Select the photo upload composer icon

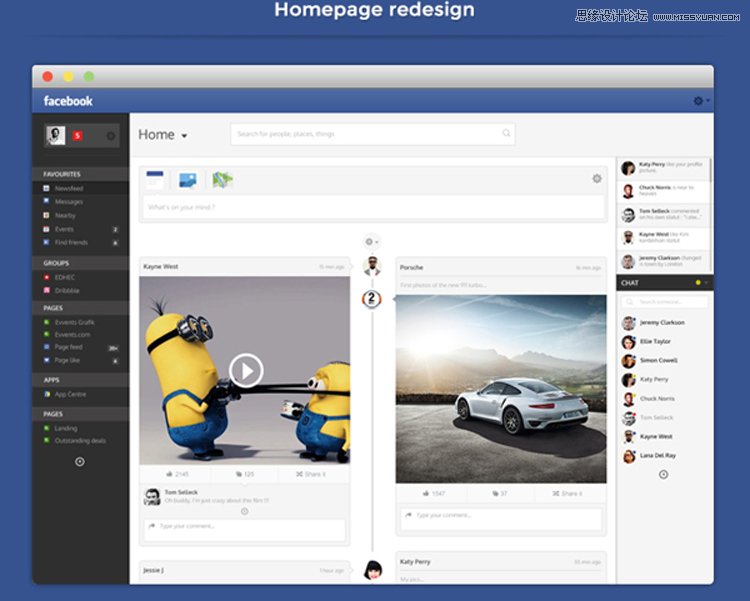tap(188, 180)
